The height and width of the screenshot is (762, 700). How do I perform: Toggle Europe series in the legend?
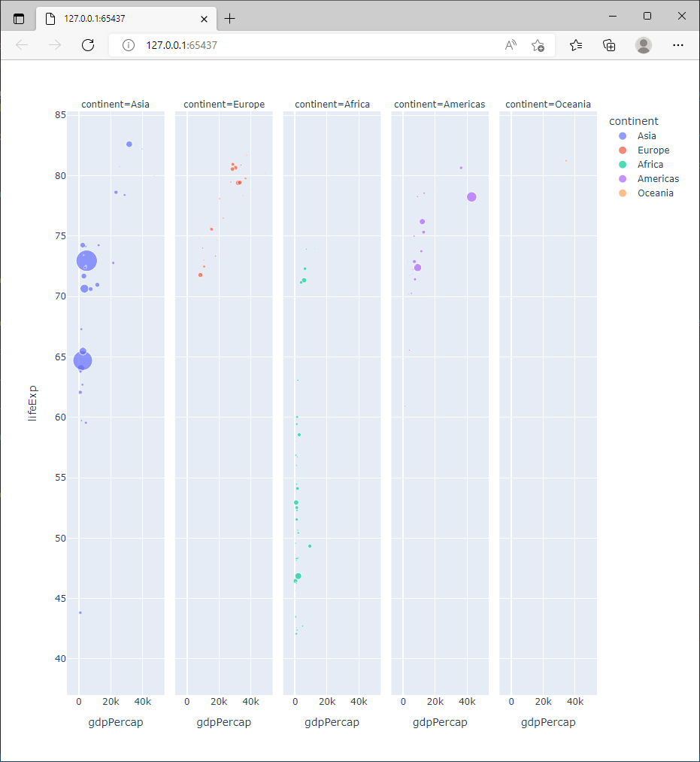pyautogui.click(x=653, y=150)
